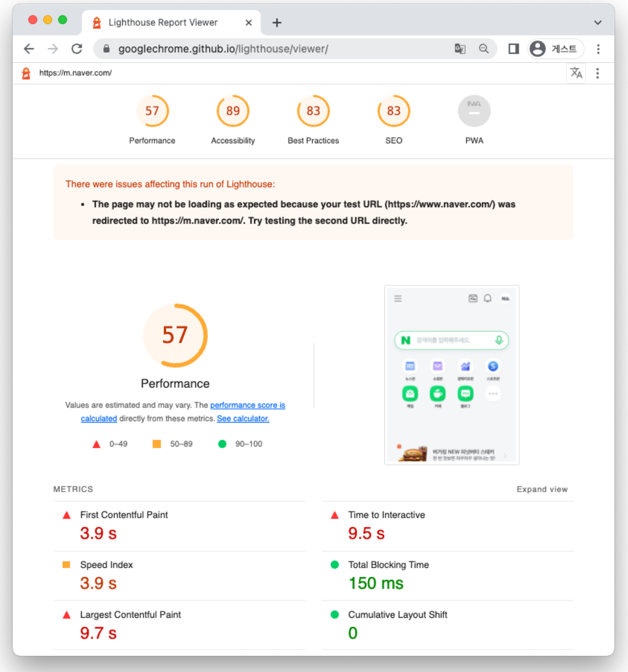Click the Largest Contentful Paint metric label
The image size is (628, 672).
pyautogui.click(x=130, y=615)
